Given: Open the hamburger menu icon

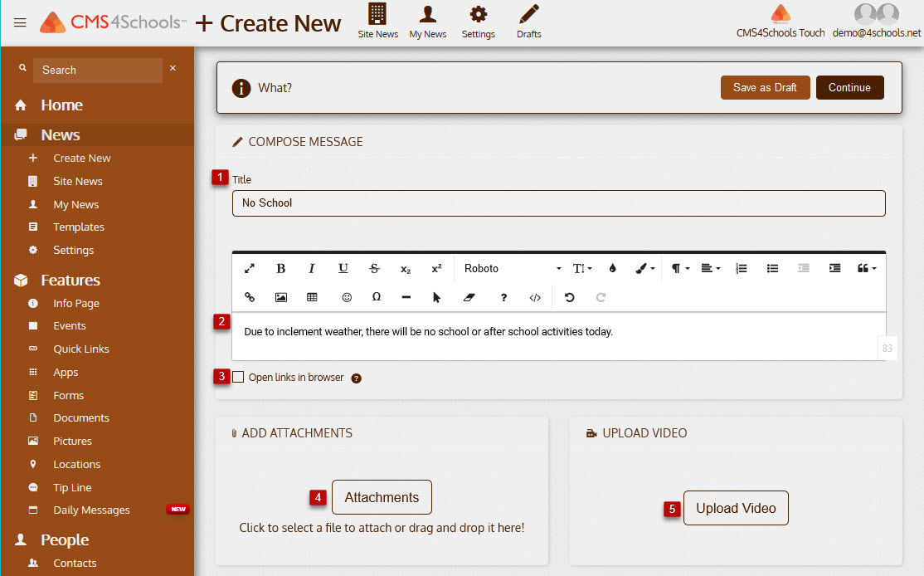Looking at the screenshot, I should [x=20, y=23].
